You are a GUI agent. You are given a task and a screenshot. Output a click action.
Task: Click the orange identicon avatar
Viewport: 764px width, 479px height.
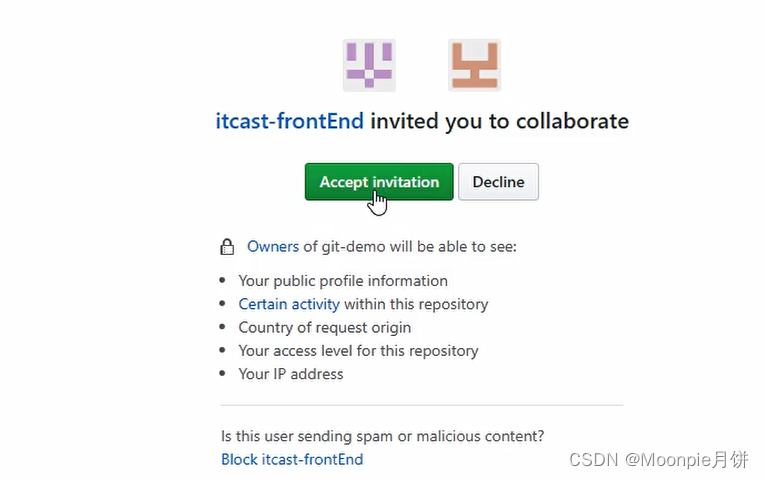[474, 65]
